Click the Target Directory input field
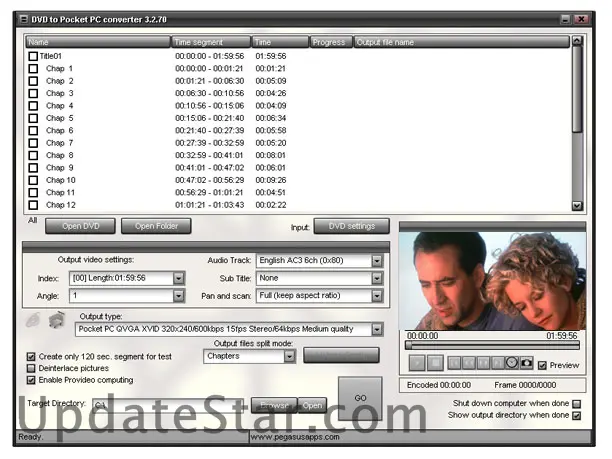 [168, 405]
